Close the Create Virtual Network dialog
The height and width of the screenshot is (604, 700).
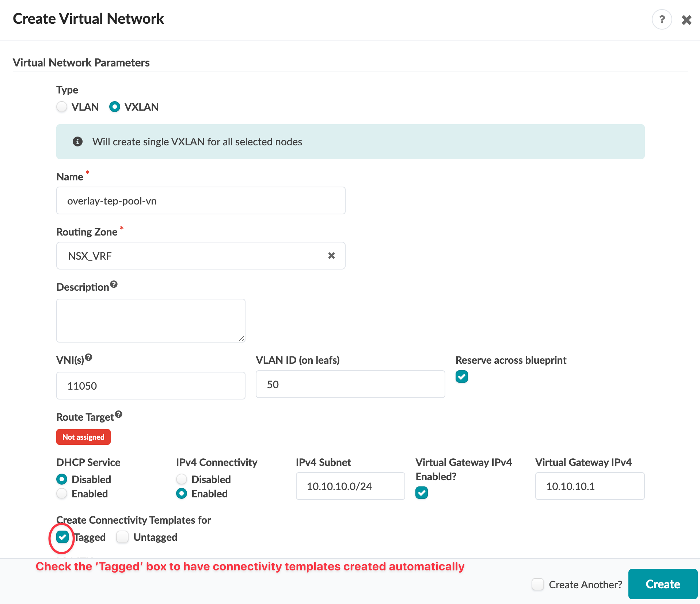coord(686,20)
